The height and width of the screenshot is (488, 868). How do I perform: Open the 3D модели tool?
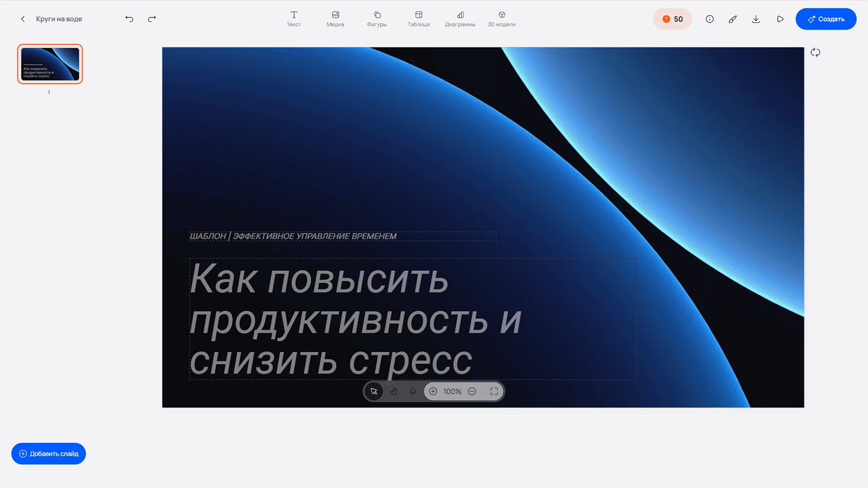[x=502, y=19]
